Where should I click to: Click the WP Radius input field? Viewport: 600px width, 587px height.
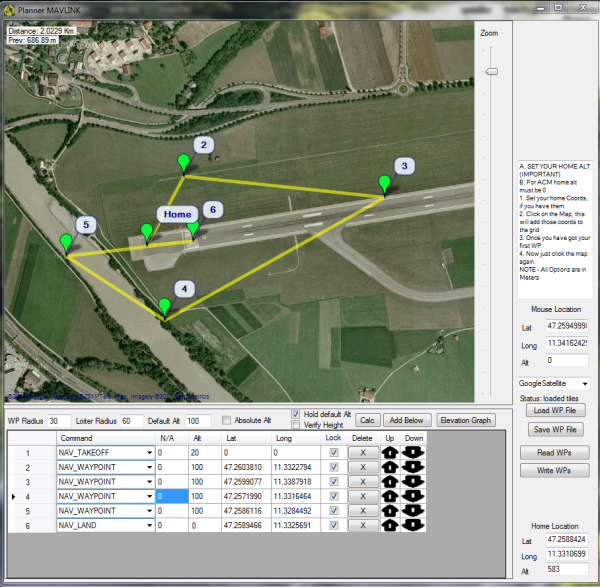point(59,421)
